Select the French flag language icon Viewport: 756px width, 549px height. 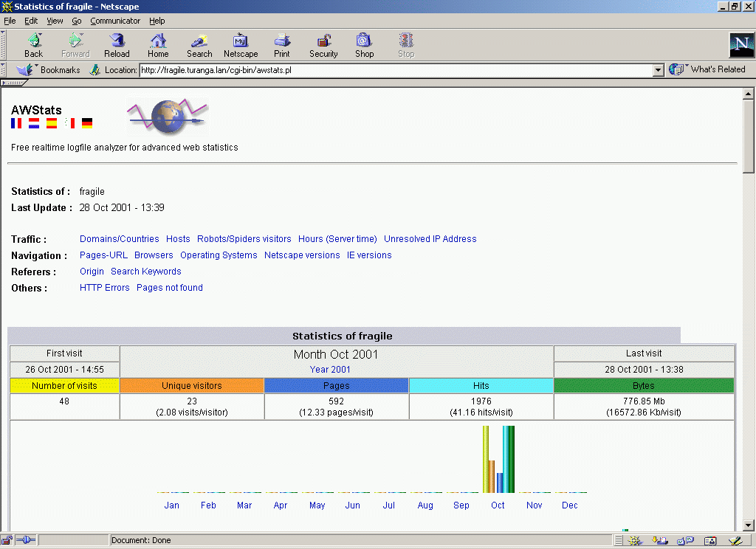pos(16,123)
